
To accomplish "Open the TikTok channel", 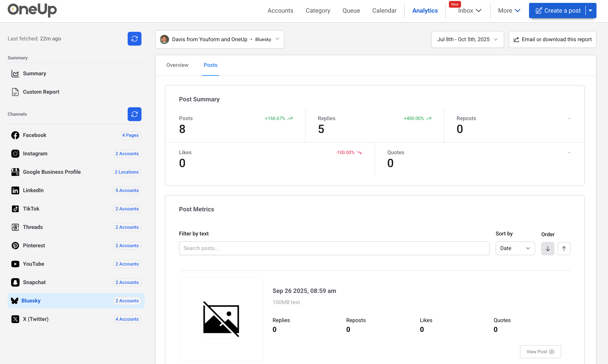I will (31, 209).
